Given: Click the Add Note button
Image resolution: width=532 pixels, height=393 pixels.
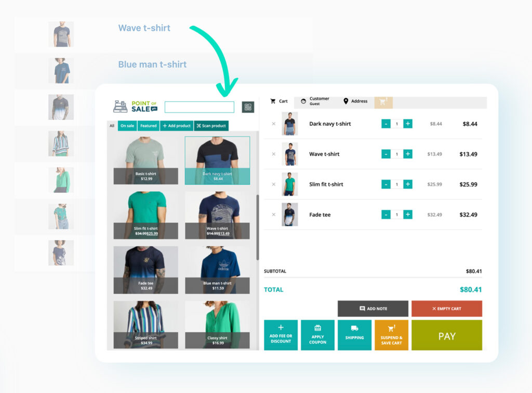Looking at the screenshot, I should tap(373, 308).
